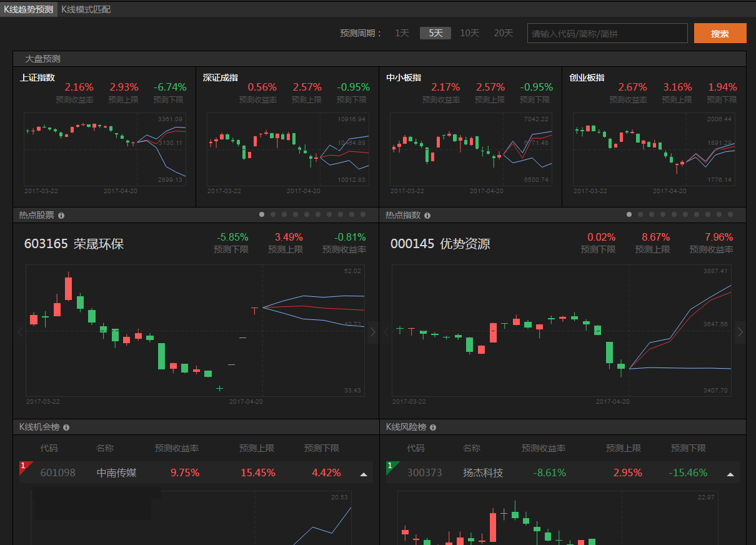Screen dimensions: 756x545
Task: Collapse the 扬杰科技 row chart
Action: pyautogui.click(x=730, y=474)
